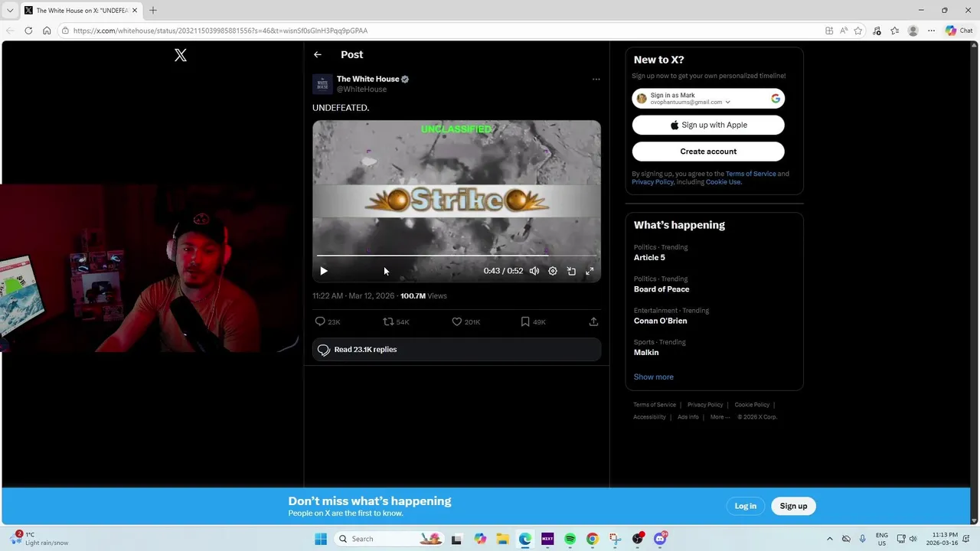Add this page to favorites star
The image size is (980, 551).
858,31
